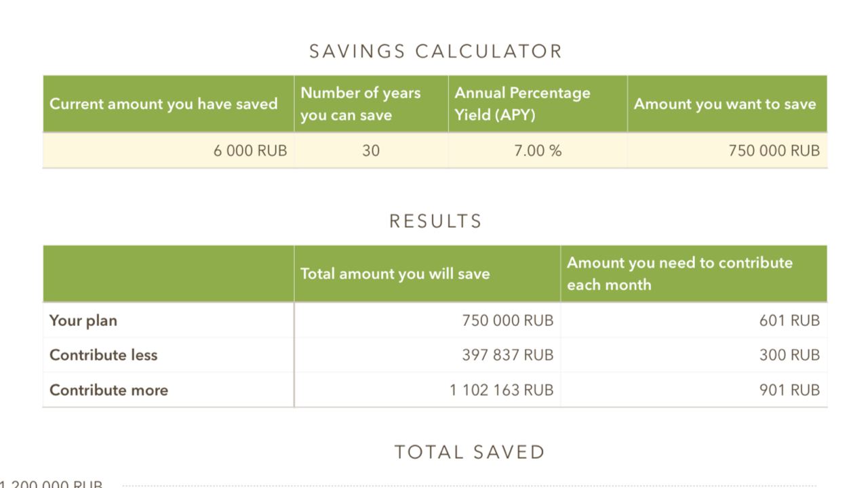The width and height of the screenshot is (868, 488).
Task: Select the 7.00 % APY cell
Action: (538, 150)
